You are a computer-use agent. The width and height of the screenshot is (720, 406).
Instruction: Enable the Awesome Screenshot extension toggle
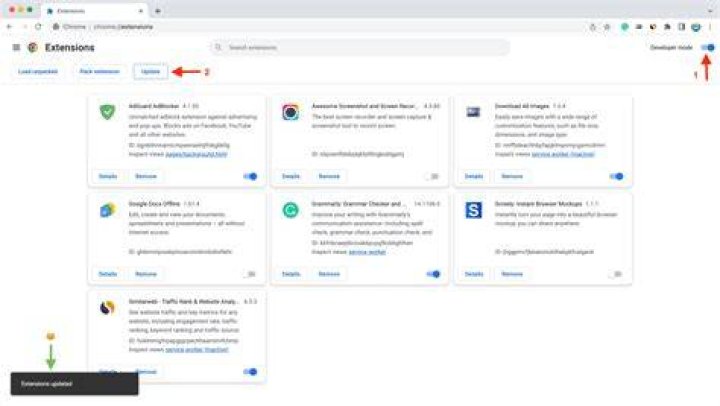click(433, 176)
